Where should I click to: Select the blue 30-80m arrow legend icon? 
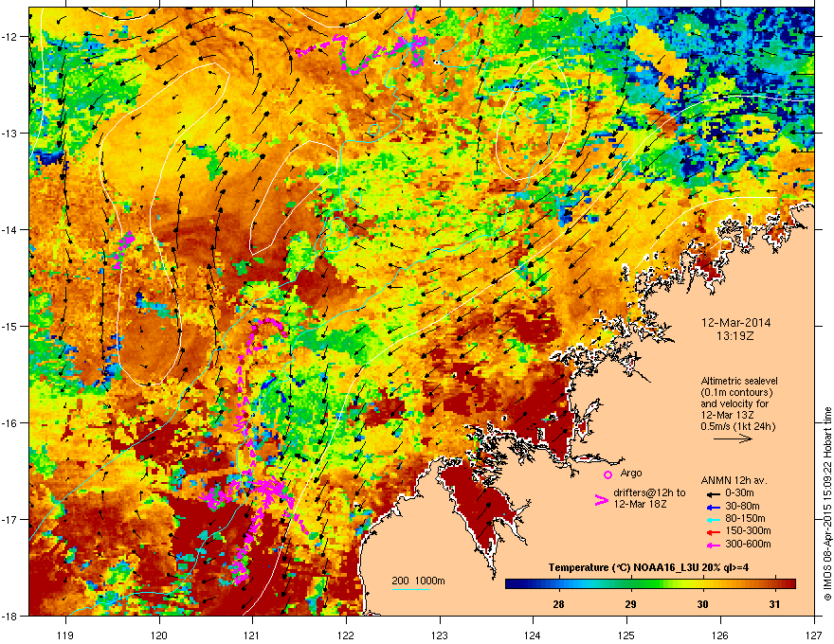[x=713, y=507]
